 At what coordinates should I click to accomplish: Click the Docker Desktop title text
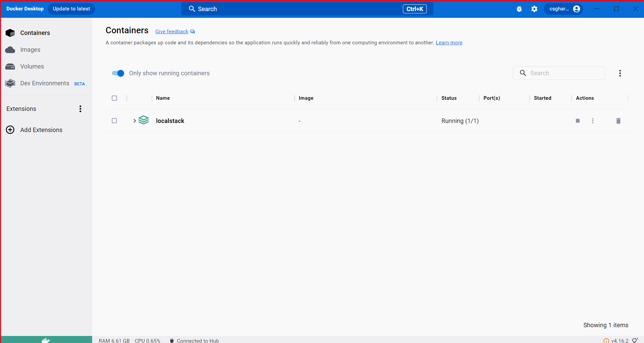tap(25, 9)
